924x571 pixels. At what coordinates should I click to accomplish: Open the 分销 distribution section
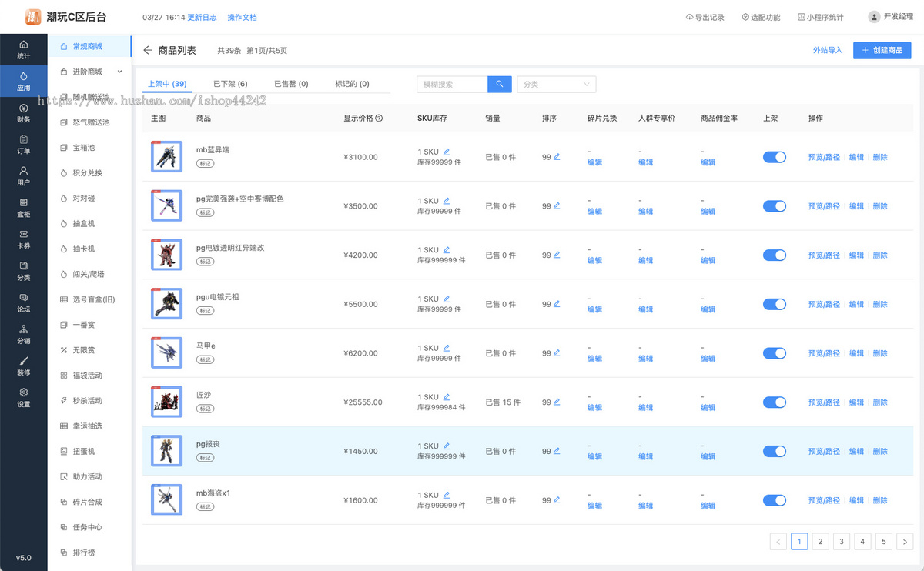[23, 333]
